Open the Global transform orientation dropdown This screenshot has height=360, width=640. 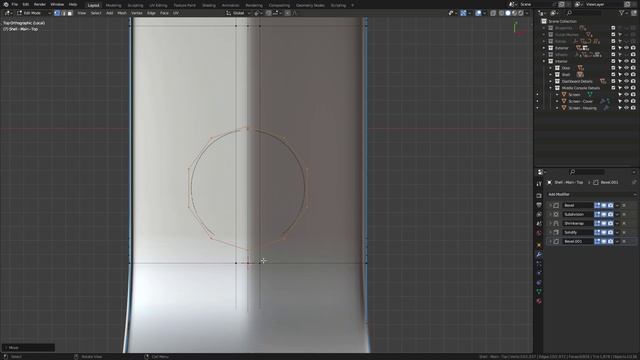tap(238, 13)
